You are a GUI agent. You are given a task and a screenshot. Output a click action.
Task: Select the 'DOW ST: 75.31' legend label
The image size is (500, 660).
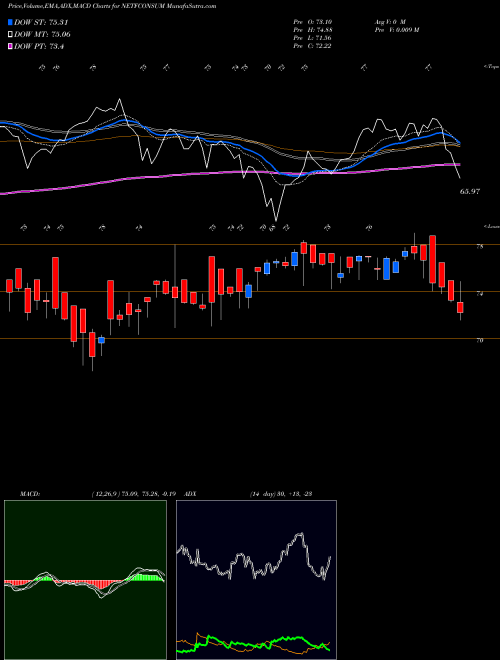coord(41,22)
